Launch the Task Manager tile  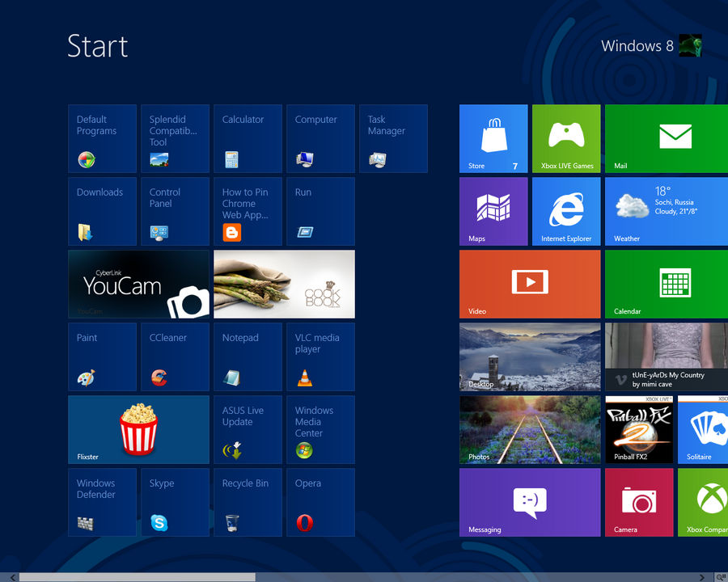click(394, 139)
